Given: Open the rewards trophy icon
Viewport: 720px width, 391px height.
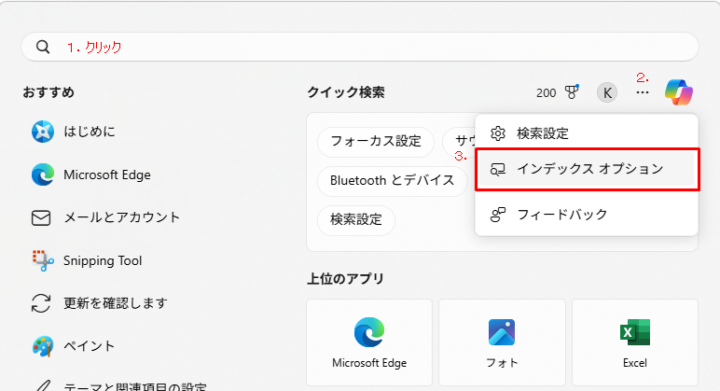Looking at the screenshot, I should (572, 92).
